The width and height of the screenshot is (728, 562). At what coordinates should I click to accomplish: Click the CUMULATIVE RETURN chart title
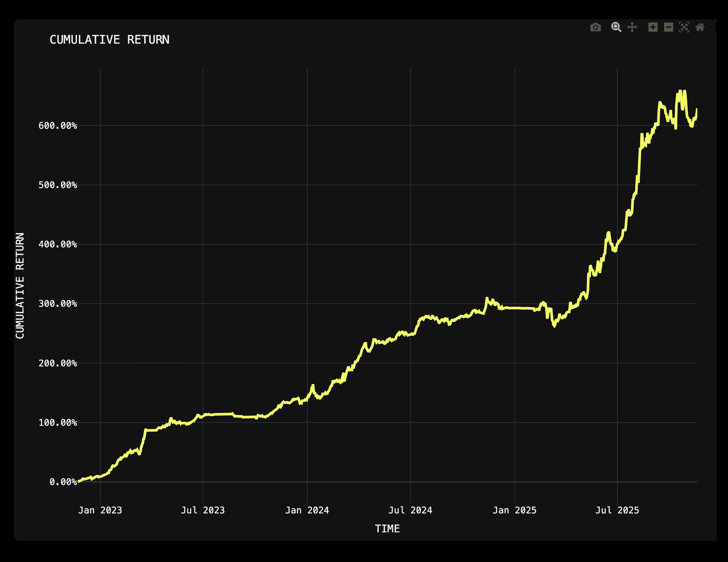pos(109,40)
